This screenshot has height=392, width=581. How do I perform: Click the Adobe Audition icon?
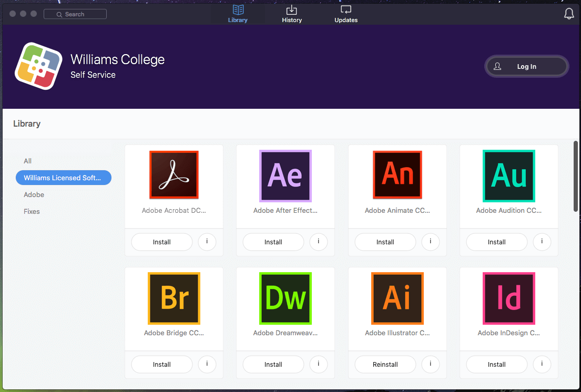(x=508, y=176)
